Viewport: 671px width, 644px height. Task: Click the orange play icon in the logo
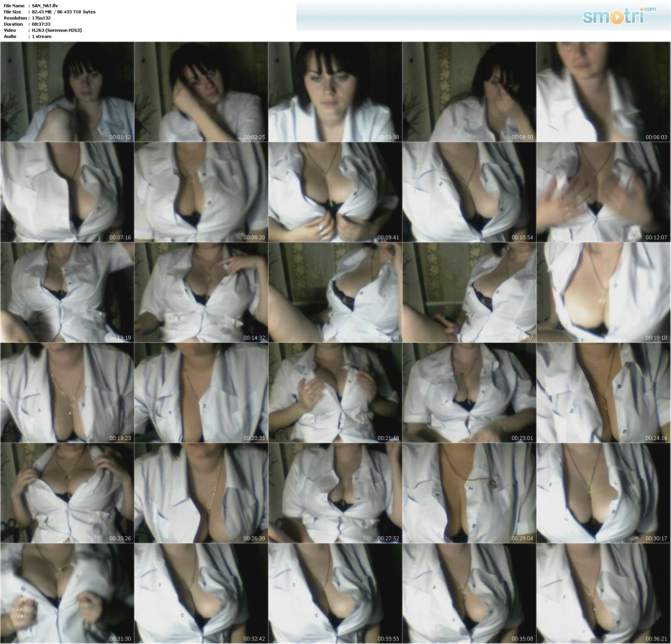pyautogui.click(x=617, y=18)
